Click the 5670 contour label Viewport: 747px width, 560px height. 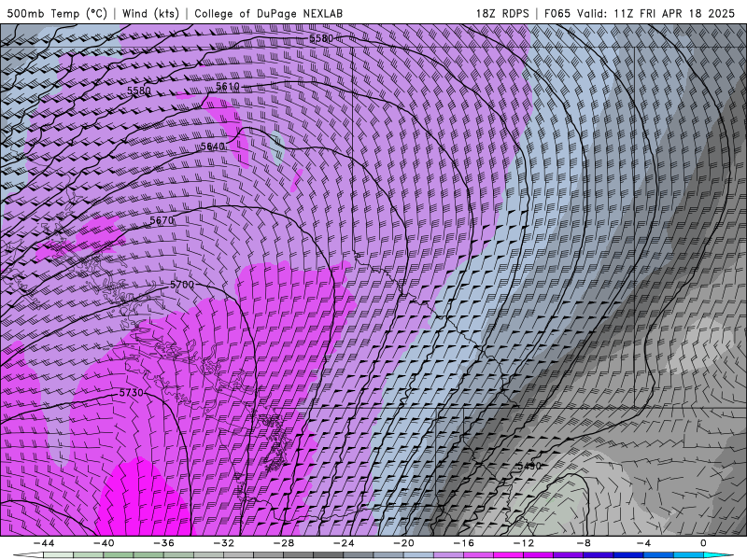coord(162,220)
